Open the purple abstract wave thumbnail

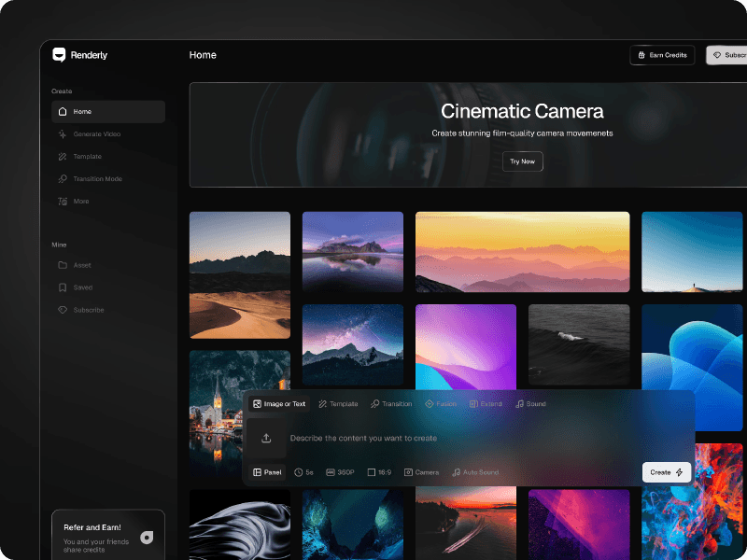tap(466, 346)
